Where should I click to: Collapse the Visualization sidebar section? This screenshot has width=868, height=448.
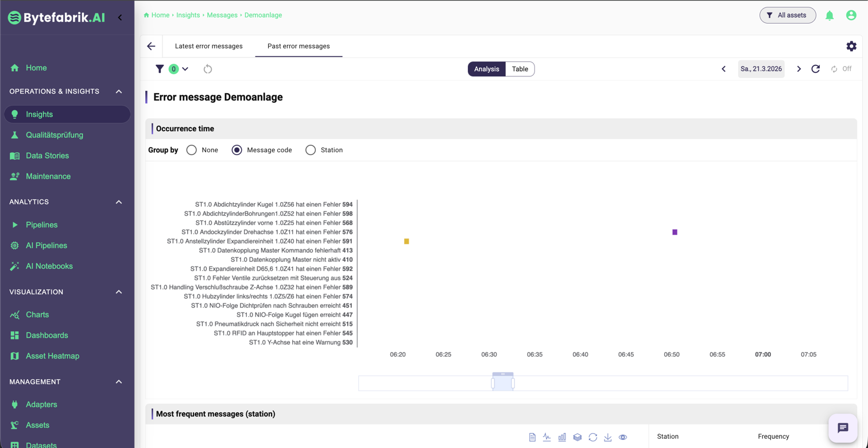[x=119, y=292]
